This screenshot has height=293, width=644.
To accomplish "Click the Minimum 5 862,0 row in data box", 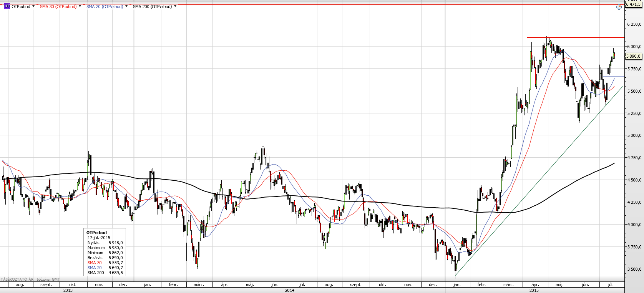I will coord(105,253).
